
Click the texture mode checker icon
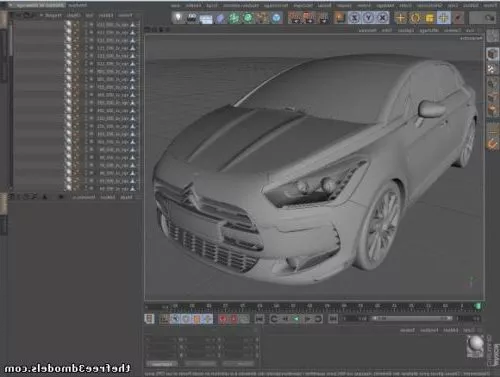[492, 69]
